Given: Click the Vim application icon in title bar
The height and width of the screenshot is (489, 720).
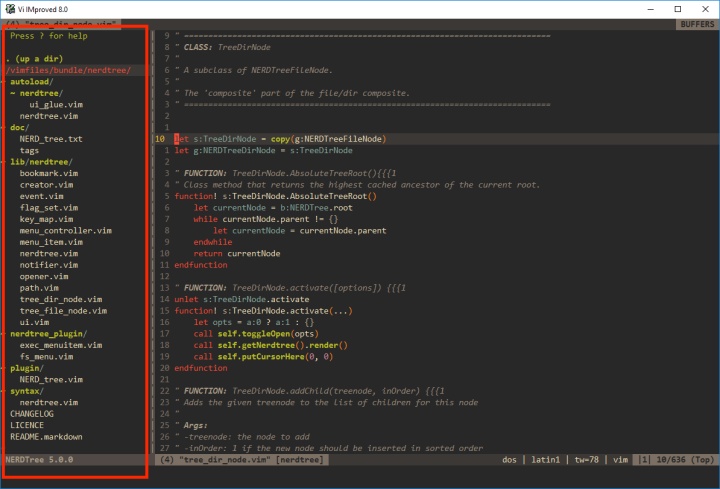Looking at the screenshot, I should pyautogui.click(x=10, y=9).
